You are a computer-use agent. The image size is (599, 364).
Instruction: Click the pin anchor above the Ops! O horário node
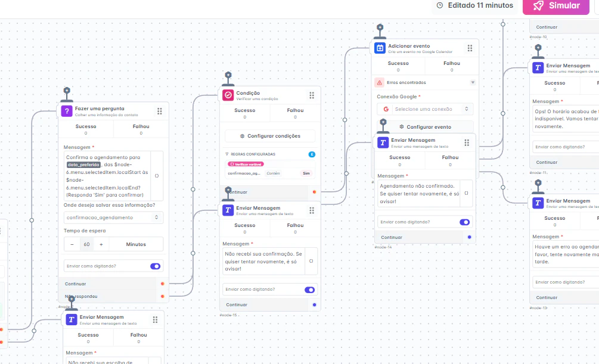tap(538, 48)
